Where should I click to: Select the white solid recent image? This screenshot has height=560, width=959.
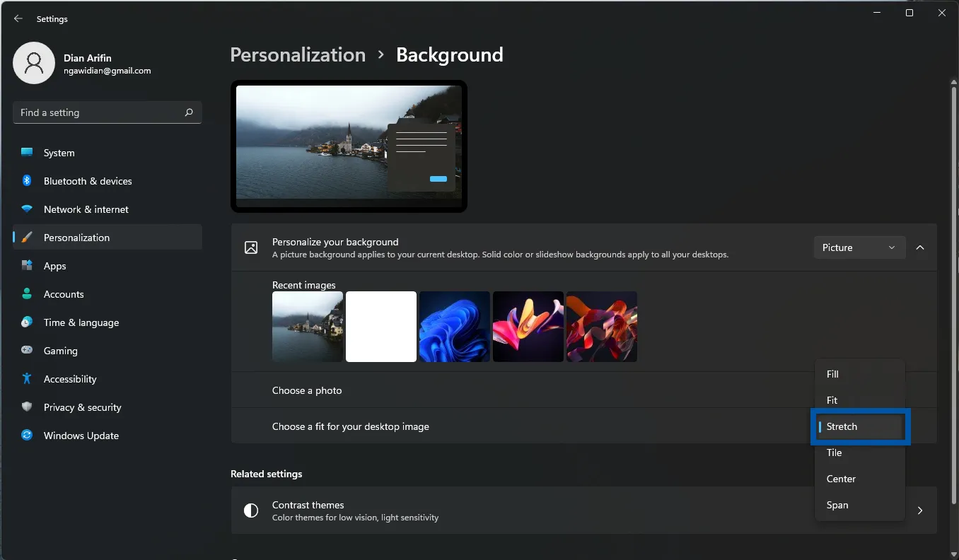[x=381, y=327]
